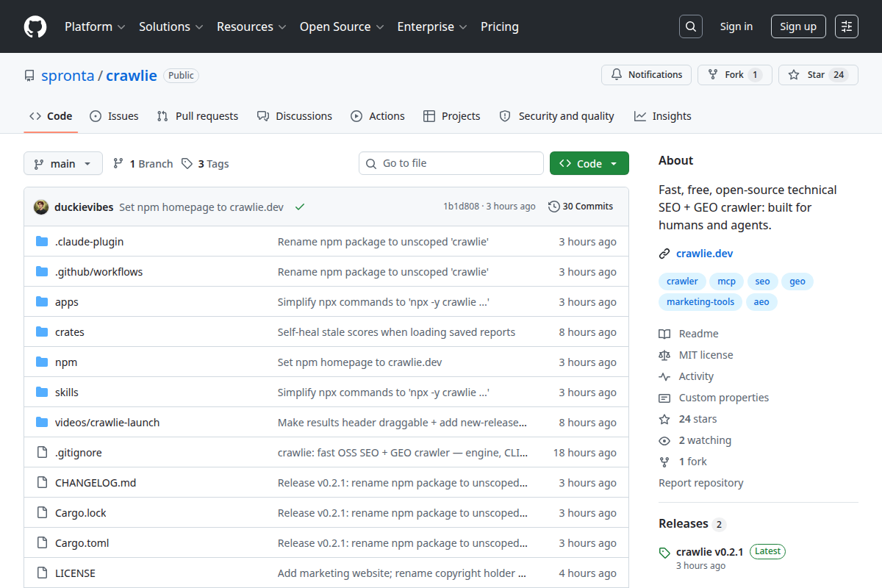Open the main branch selector dropdown
This screenshot has height=588, width=882.
(x=63, y=163)
